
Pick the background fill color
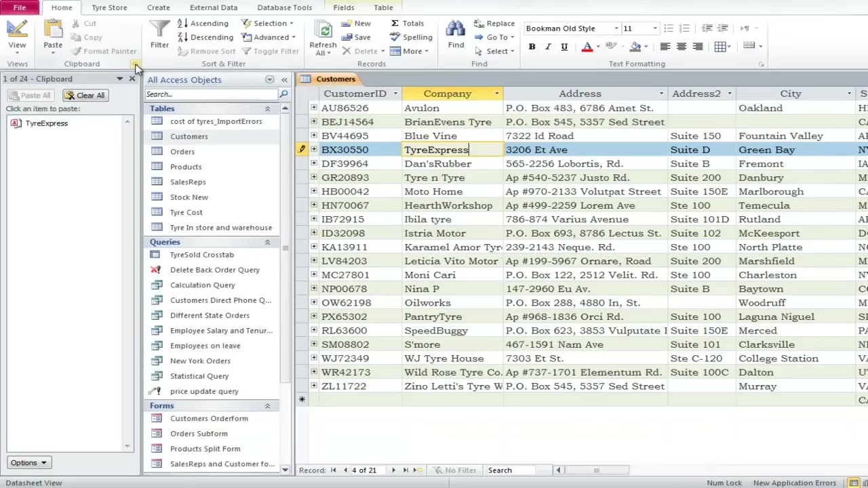tap(635, 47)
